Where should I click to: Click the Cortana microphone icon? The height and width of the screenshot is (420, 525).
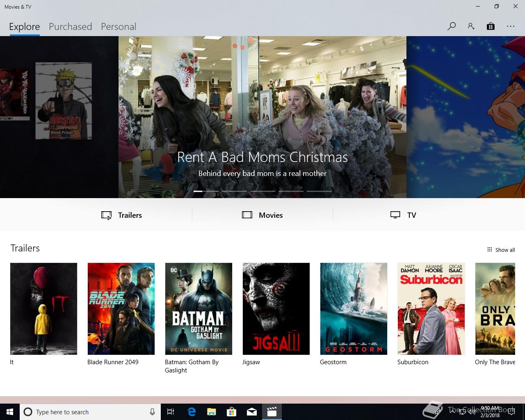pos(152,412)
